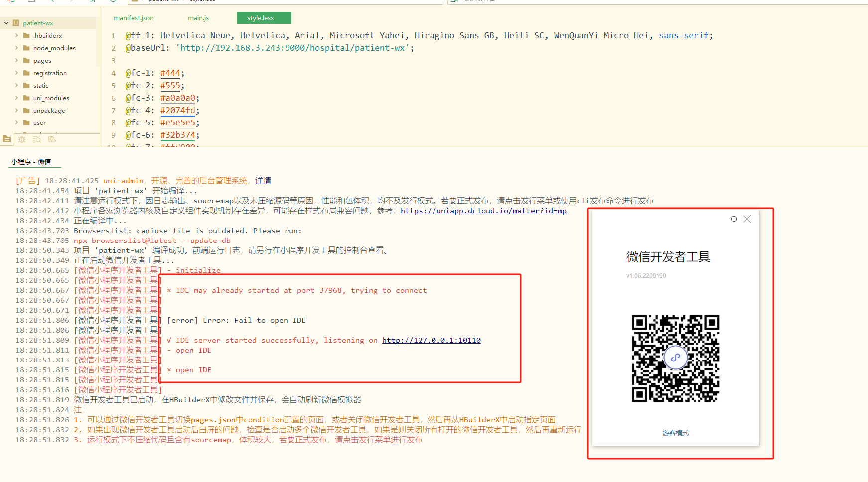868x482 pixels.
Task: Expand the unpackage folder chevron
Action: 16,110
